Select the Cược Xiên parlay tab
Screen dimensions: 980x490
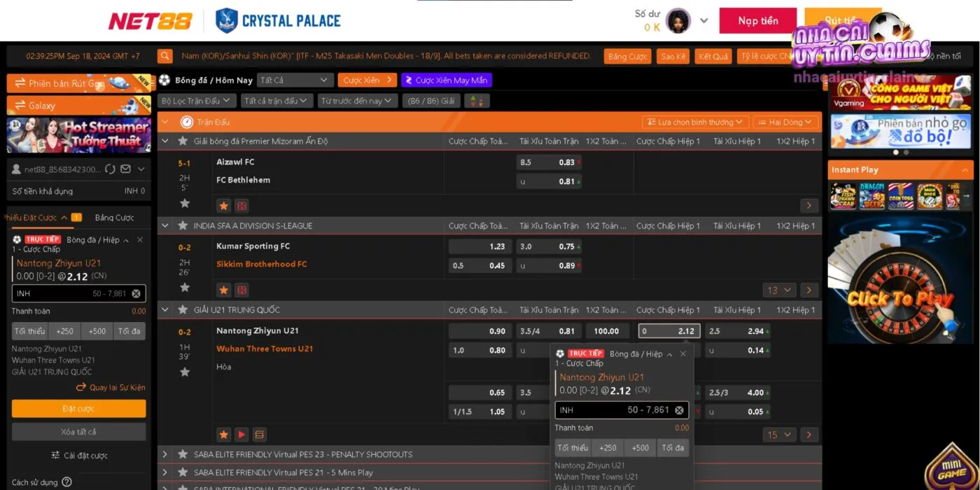367,80
